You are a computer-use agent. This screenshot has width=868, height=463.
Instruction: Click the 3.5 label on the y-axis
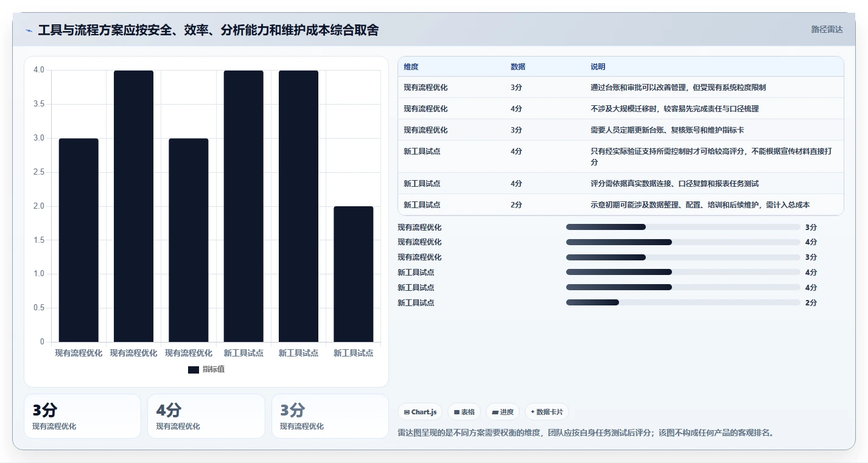[x=39, y=104]
